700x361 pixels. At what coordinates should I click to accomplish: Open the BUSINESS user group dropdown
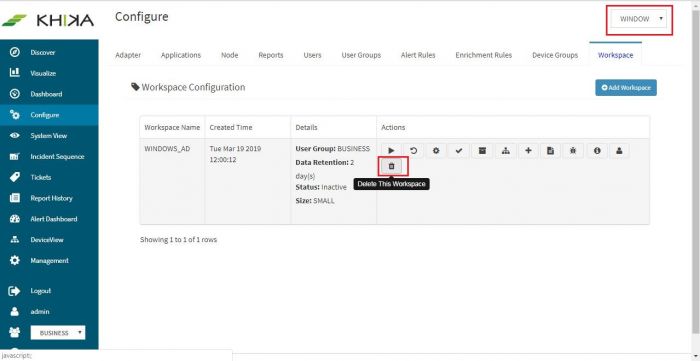pos(58,332)
